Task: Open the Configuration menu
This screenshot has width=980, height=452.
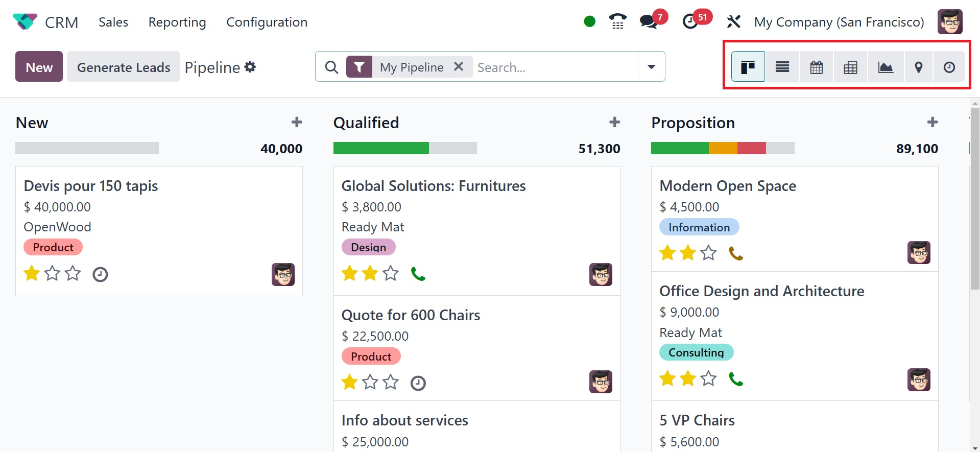Action: tap(267, 22)
